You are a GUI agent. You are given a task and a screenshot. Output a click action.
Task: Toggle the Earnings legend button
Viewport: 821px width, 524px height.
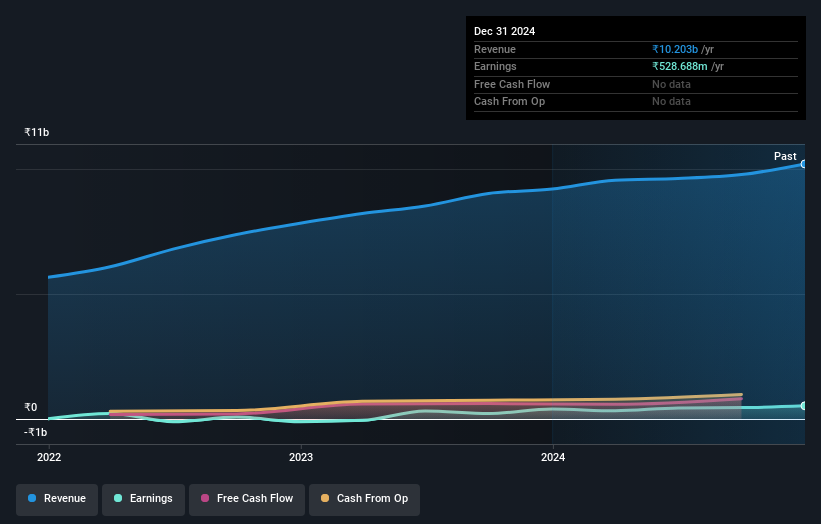(143, 499)
